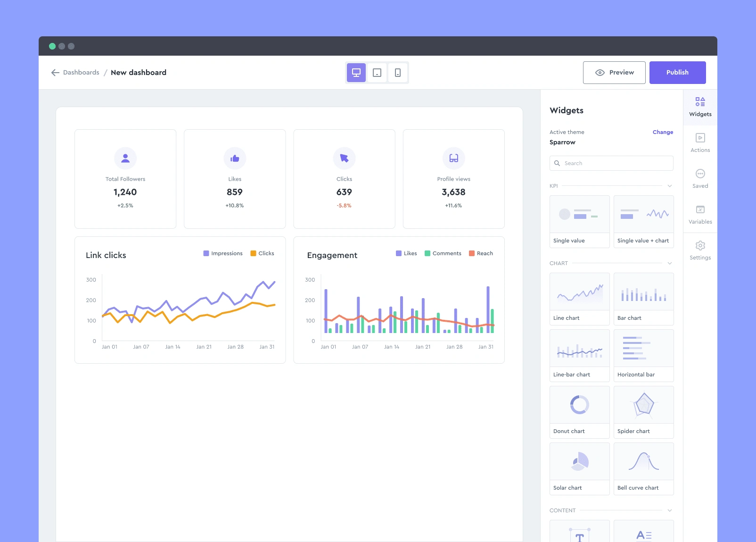756x542 pixels.
Task: Click the widget Search field
Action: click(x=611, y=163)
